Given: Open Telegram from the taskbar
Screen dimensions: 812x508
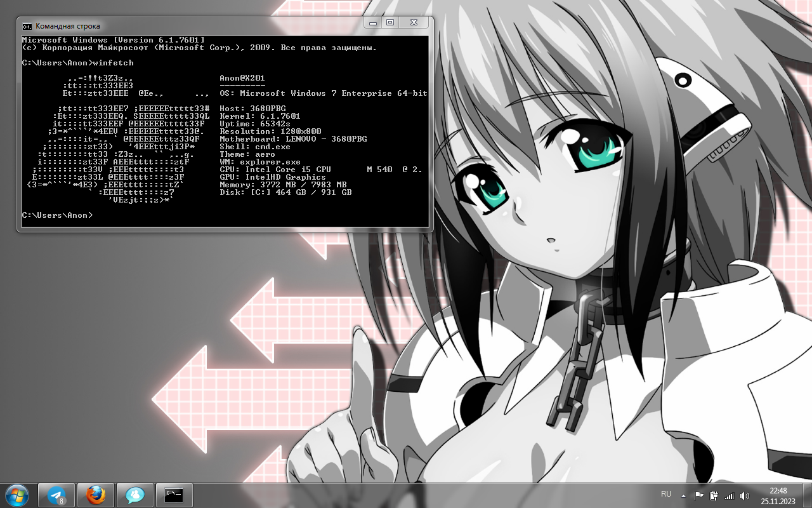Looking at the screenshot, I should (x=56, y=495).
